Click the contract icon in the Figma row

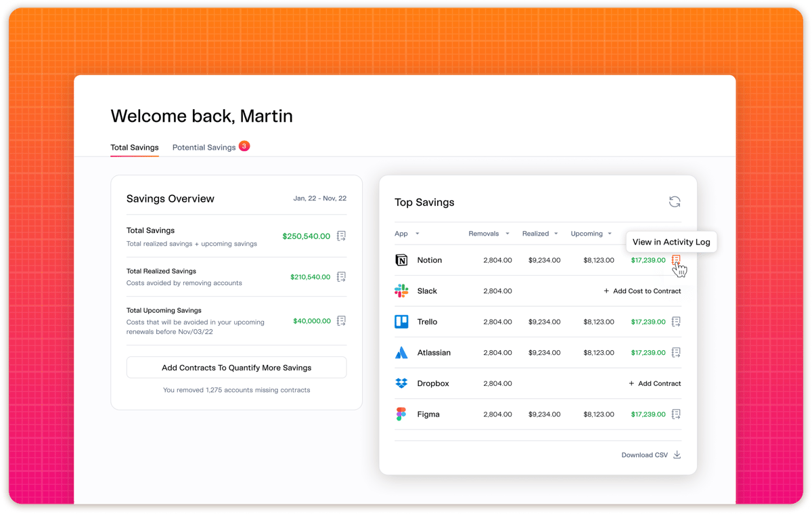pos(676,414)
